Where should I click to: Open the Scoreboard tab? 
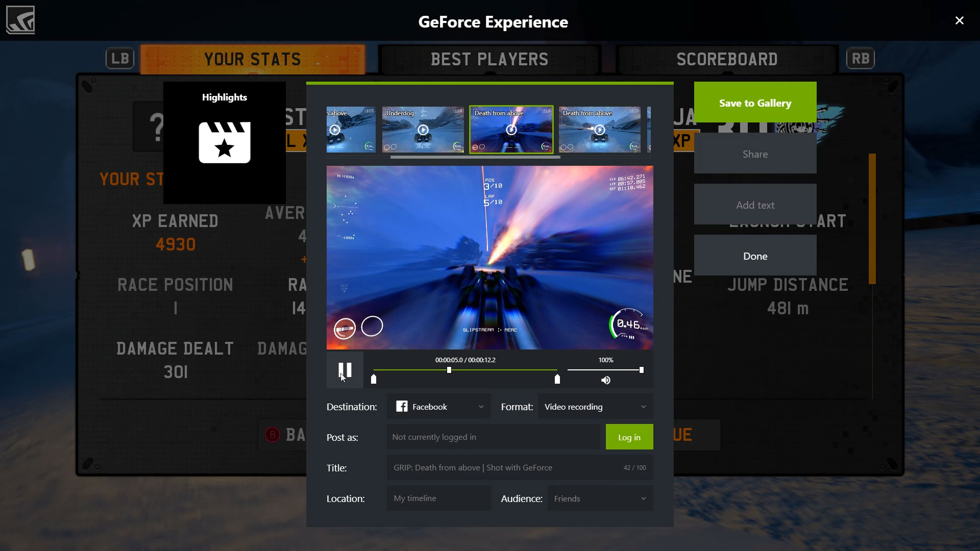tap(727, 59)
